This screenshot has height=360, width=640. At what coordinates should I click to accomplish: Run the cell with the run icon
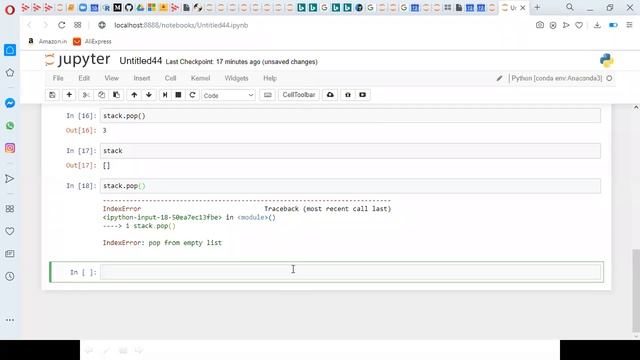click(164, 95)
